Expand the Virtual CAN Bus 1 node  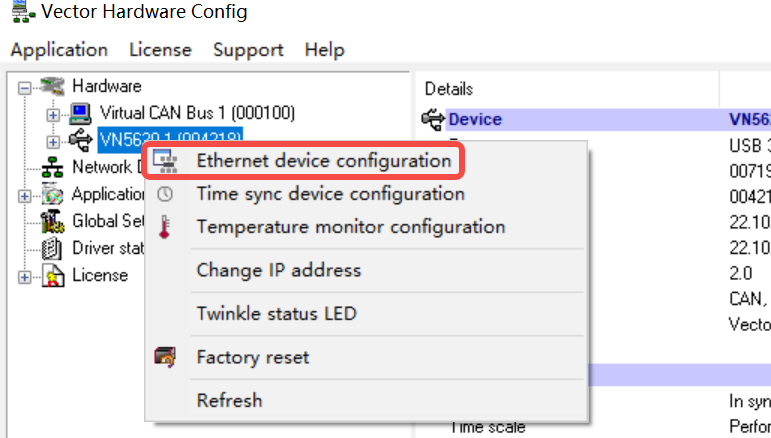coord(53,114)
